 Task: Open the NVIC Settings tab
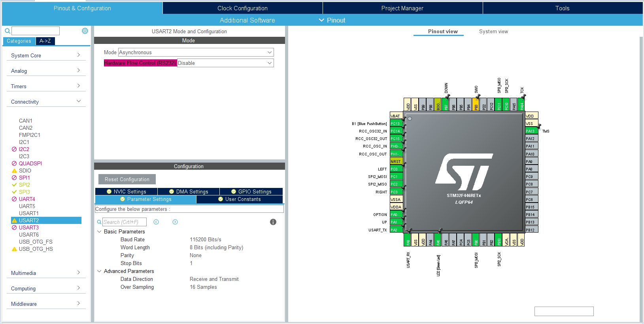[x=127, y=191]
